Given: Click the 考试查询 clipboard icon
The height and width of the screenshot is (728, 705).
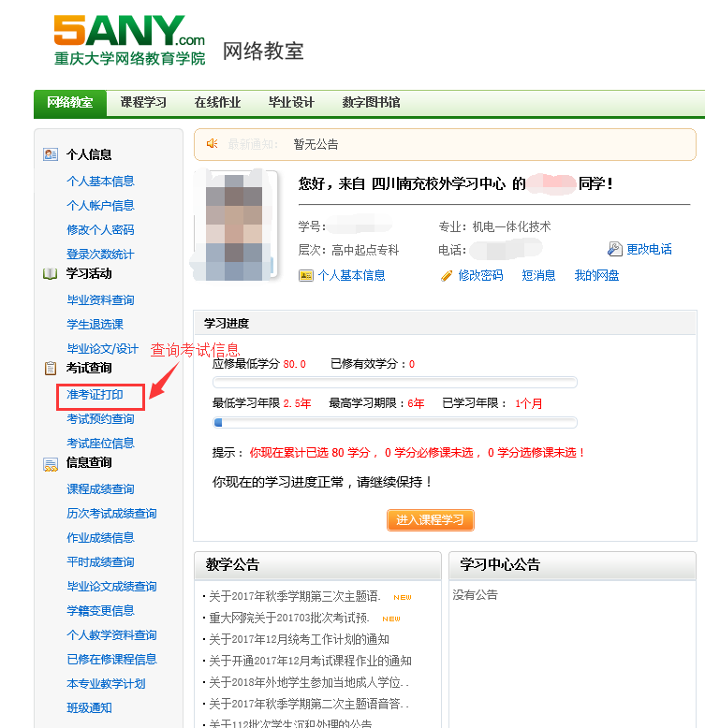Looking at the screenshot, I should 51,369.
